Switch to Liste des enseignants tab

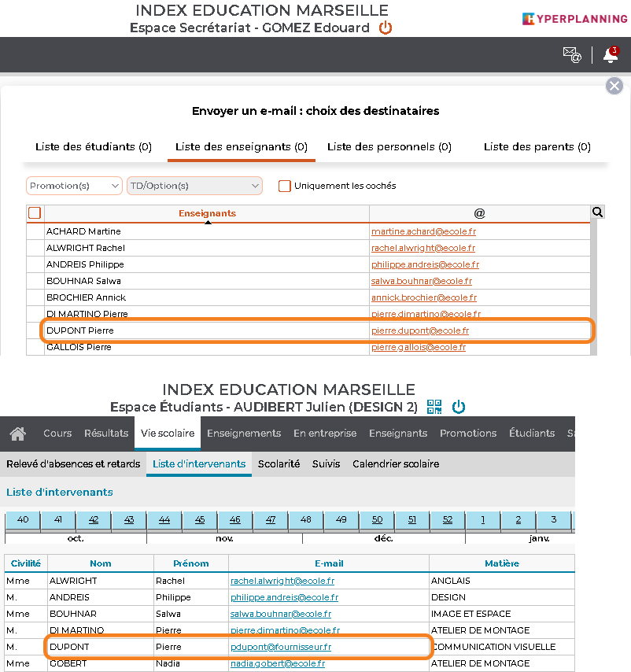pyautogui.click(x=242, y=147)
